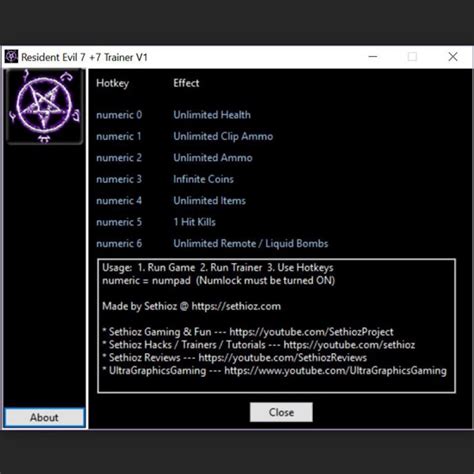Click the numeric 2 hotkey label

pos(119,158)
